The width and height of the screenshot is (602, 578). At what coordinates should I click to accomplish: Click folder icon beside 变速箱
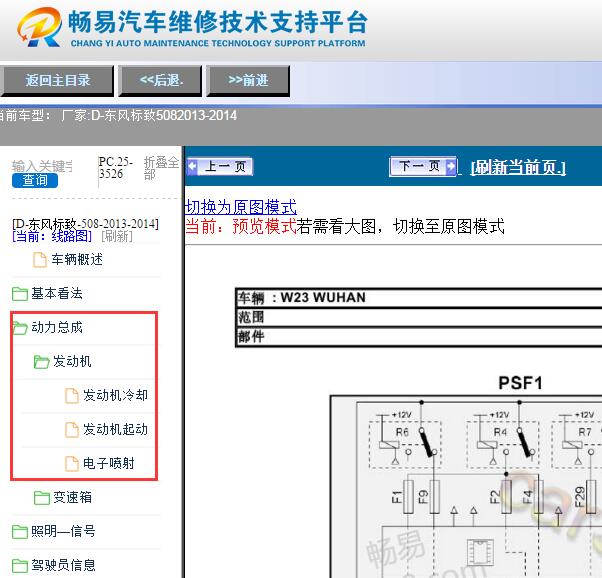pyautogui.click(x=41, y=498)
